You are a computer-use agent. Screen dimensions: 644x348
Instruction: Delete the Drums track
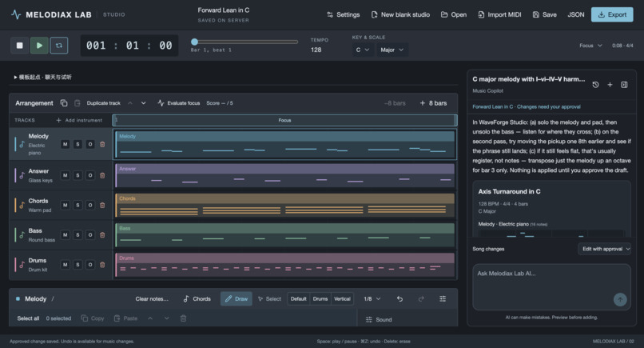tap(102, 265)
